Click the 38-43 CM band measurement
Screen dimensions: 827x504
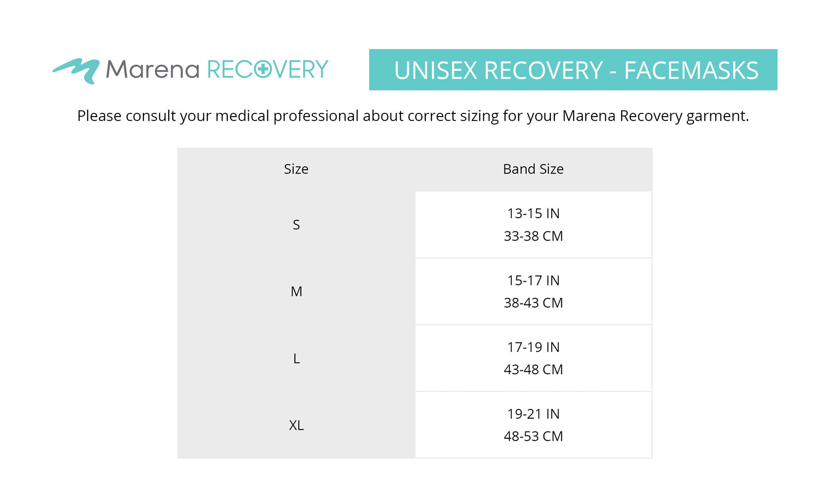click(x=533, y=303)
